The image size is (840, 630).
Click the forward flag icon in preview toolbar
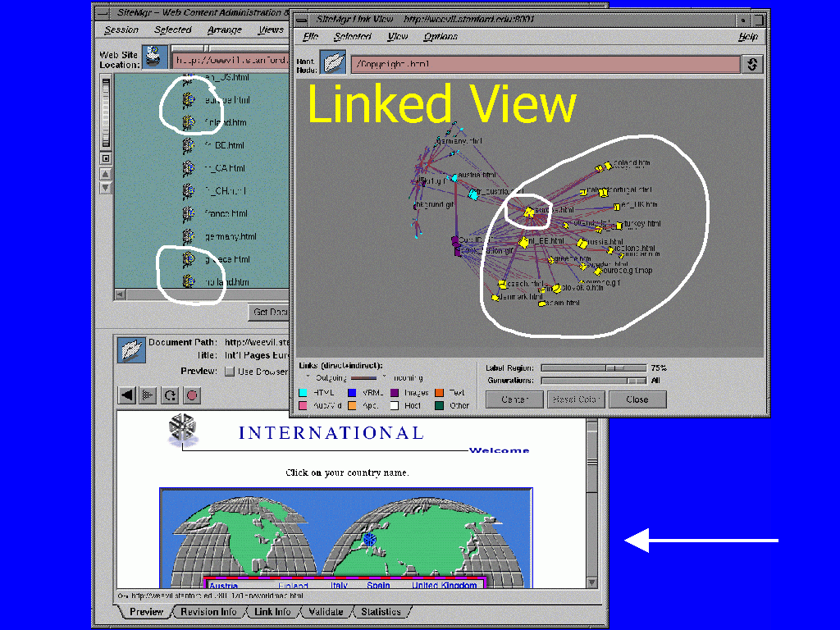coord(148,395)
